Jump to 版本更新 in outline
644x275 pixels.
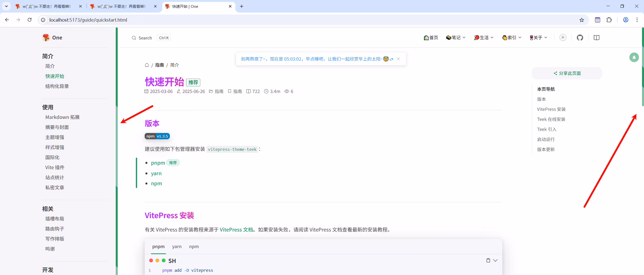(546, 150)
